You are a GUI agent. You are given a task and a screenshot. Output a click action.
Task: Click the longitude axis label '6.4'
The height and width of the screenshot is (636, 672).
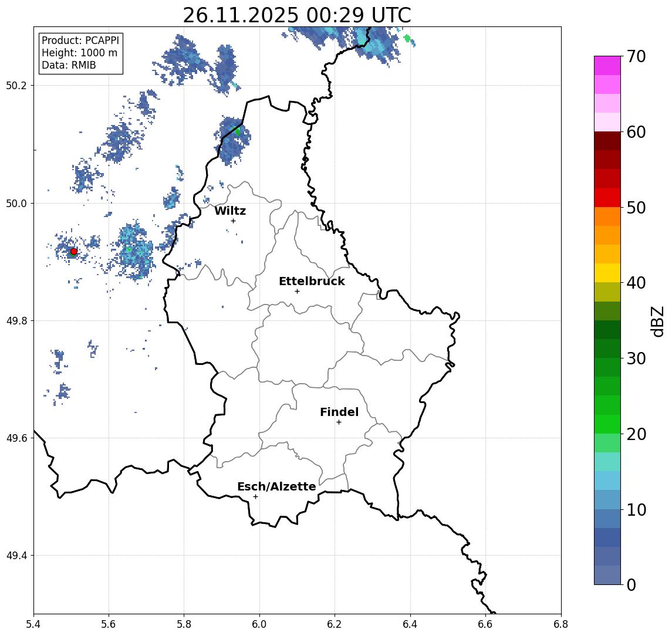coord(410,624)
